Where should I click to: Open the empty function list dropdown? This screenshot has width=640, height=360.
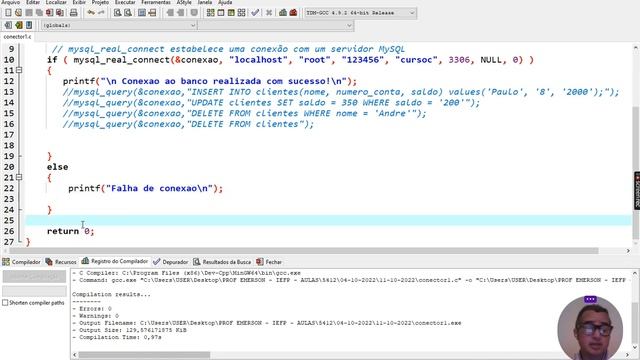click(x=276, y=25)
